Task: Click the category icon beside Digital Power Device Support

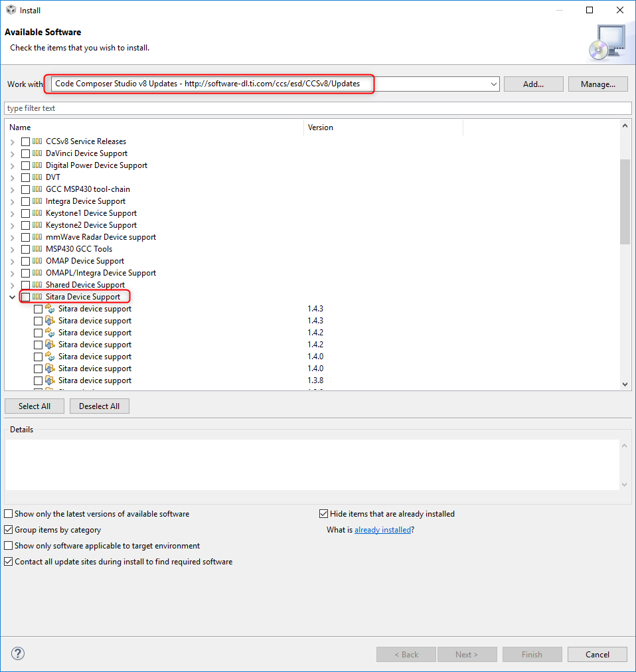Action: point(37,165)
